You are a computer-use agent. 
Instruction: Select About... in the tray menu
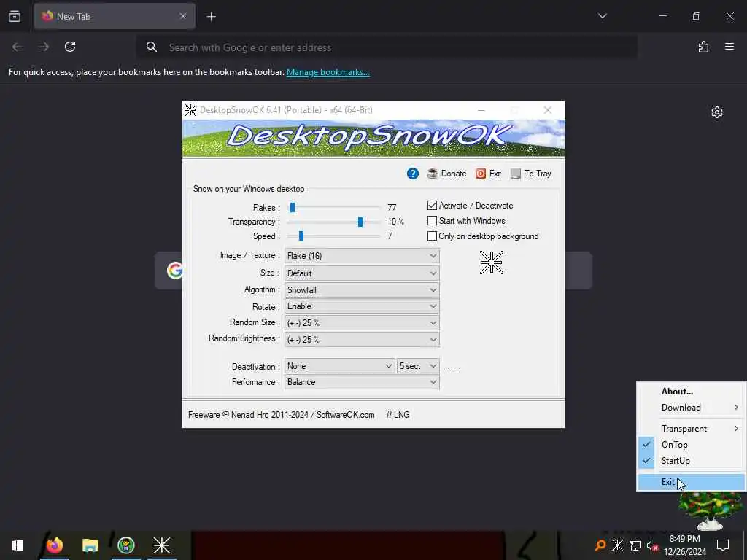tap(691, 392)
